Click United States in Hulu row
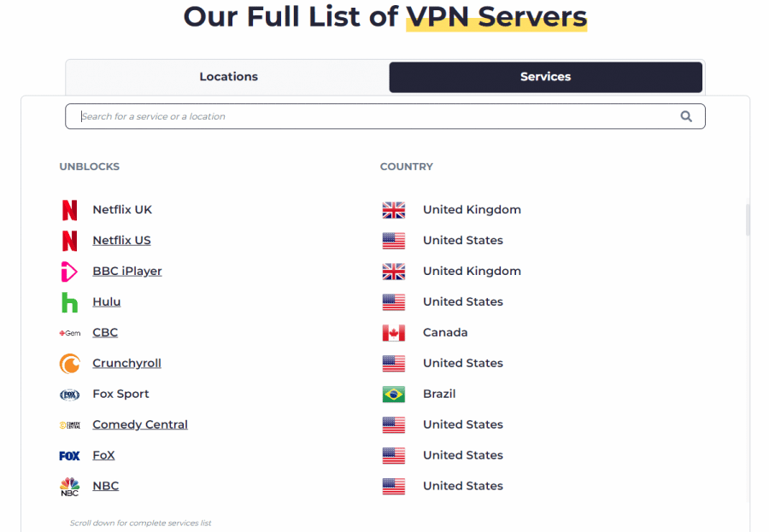Image resolution: width=769 pixels, height=532 pixels. click(463, 301)
